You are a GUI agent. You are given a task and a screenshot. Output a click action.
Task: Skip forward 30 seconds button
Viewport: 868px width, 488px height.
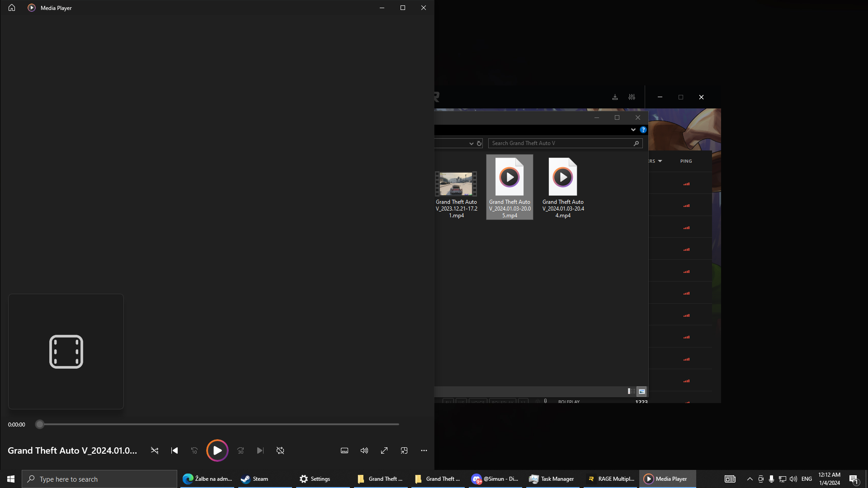[x=241, y=450]
